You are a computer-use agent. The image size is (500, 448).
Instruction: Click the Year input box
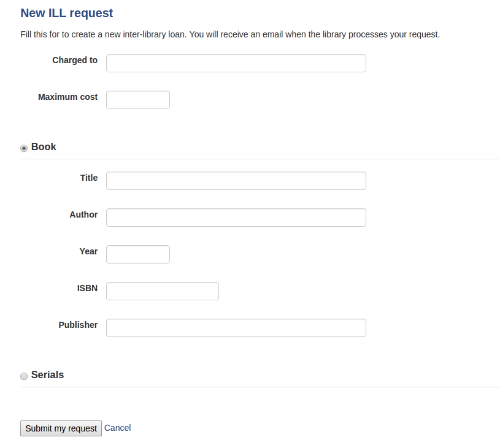pos(138,254)
